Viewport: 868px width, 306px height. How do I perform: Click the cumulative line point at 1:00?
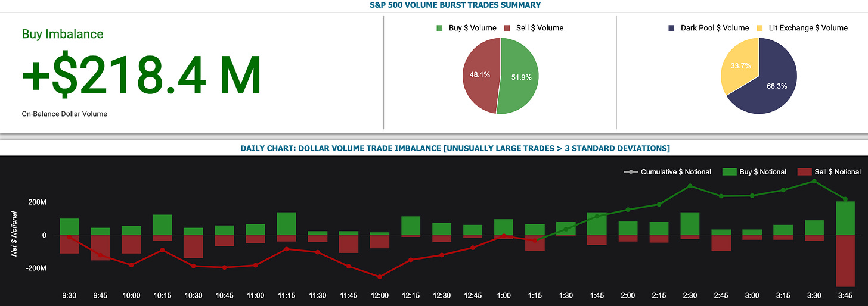(504, 236)
